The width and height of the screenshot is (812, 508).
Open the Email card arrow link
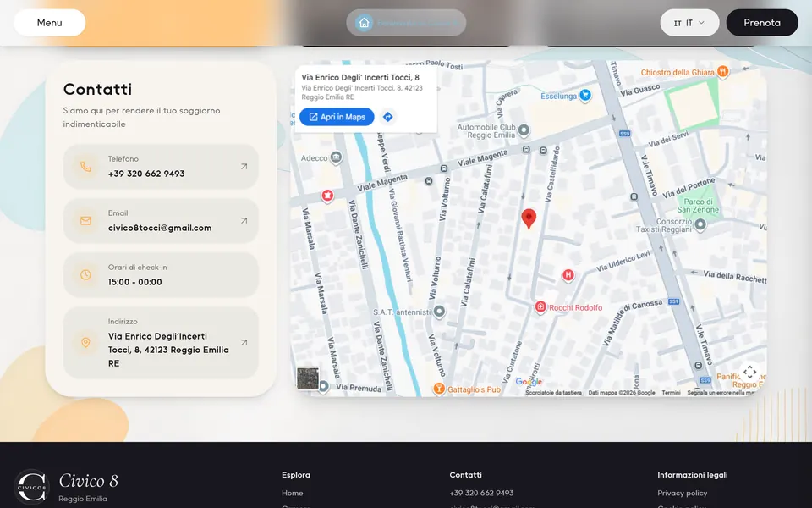pos(244,221)
